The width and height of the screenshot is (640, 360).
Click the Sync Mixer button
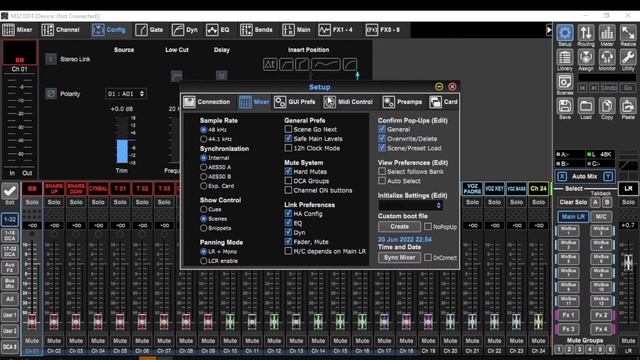[x=399, y=258]
